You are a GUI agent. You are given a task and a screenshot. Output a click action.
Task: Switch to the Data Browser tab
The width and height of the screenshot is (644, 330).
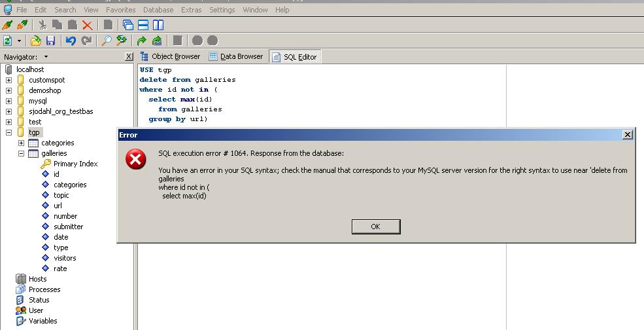[236, 56]
